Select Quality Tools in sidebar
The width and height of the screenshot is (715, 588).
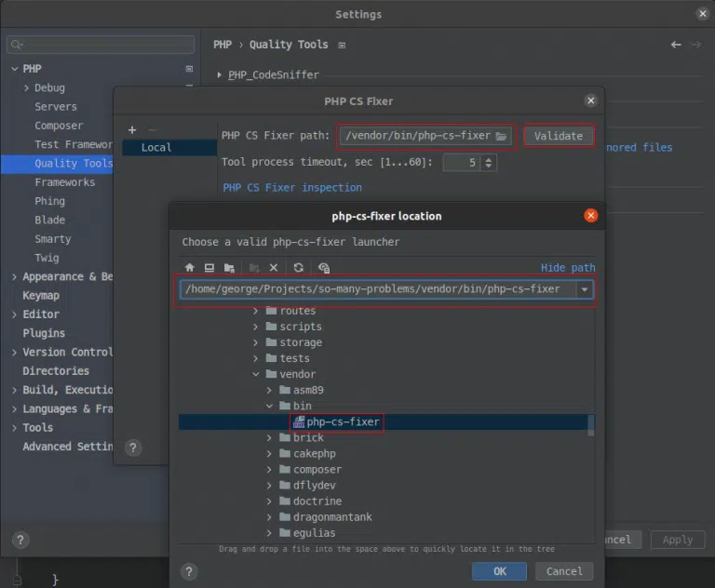click(58, 164)
